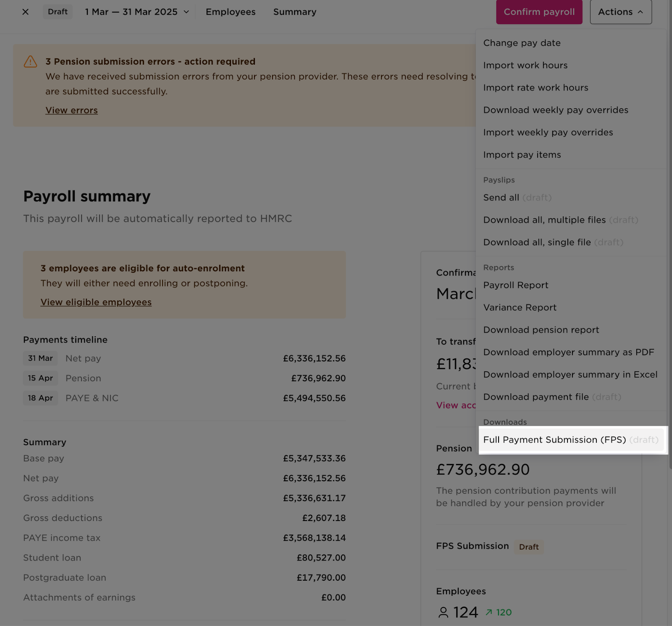Open the Payroll Report
This screenshot has height=626, width=672.
516,285
